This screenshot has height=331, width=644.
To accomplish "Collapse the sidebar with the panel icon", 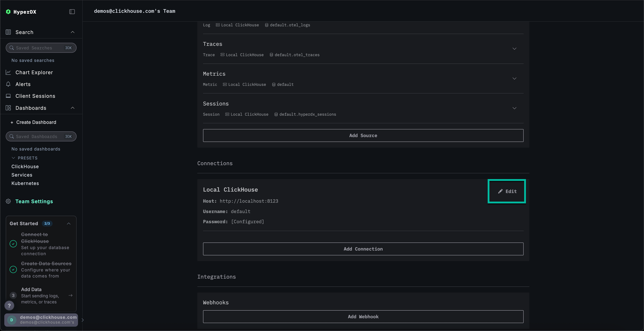I will tap(72, 12).
